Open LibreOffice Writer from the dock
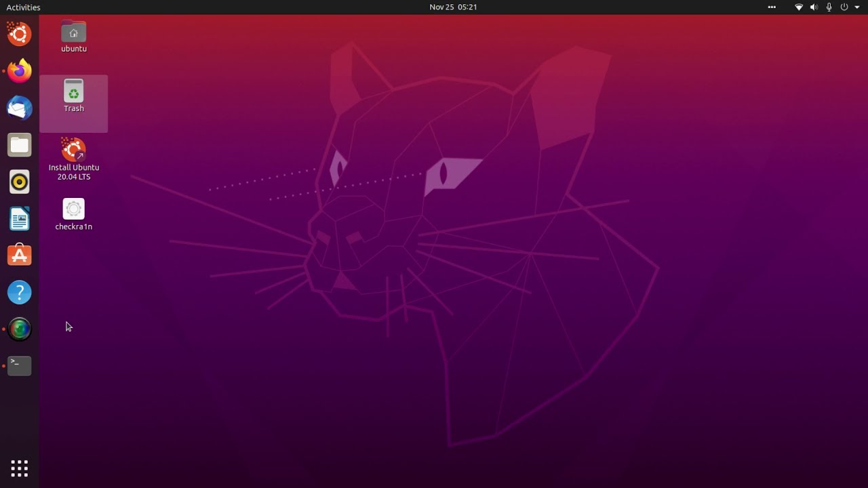Viewport: 868px width, 488px height. [19, 218]
